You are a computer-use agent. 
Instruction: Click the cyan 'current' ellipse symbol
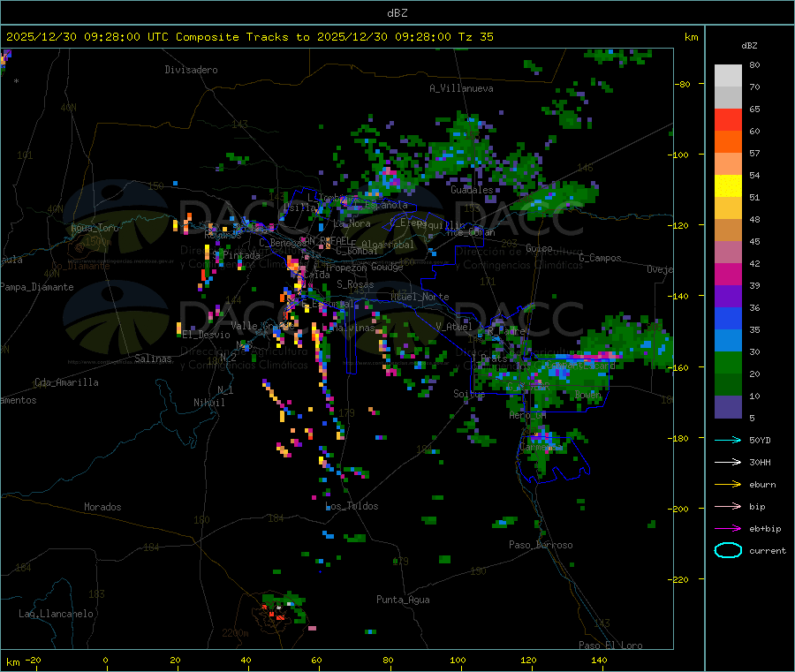[x=728, y=550]
